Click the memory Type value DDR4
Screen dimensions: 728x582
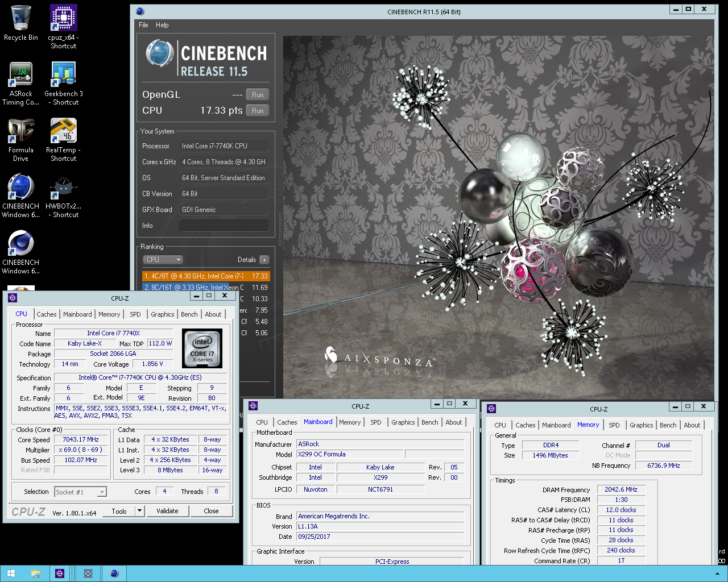[x=551, y=446]
